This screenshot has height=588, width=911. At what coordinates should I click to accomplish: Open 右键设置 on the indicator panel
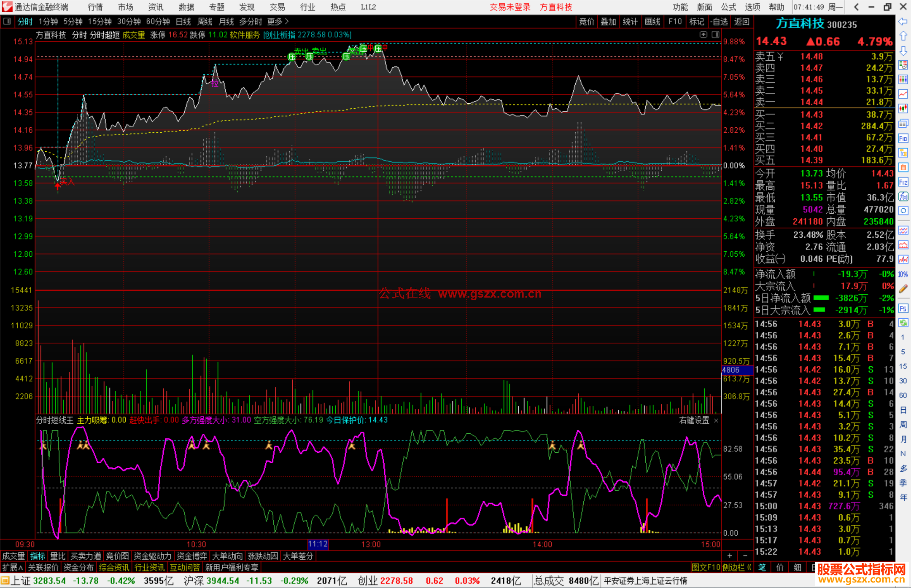[694, 420]
